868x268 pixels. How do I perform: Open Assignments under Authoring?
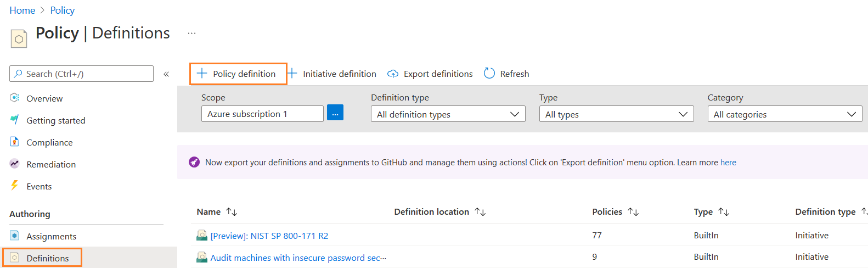51,236
